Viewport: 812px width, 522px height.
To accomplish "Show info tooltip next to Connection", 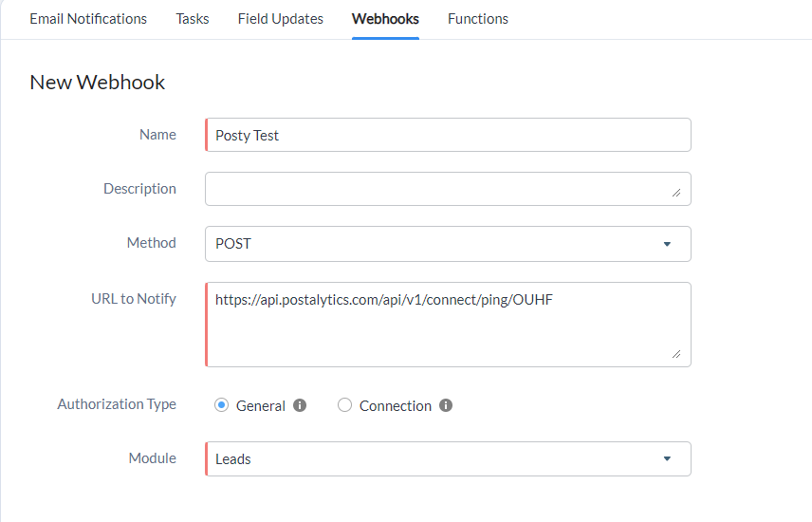I will pyautogui.click(x=446, y=405).
